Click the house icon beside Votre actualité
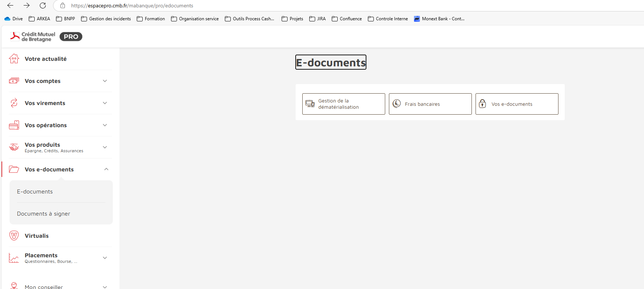This screenshot has height=289, width=644. [14, 59]
